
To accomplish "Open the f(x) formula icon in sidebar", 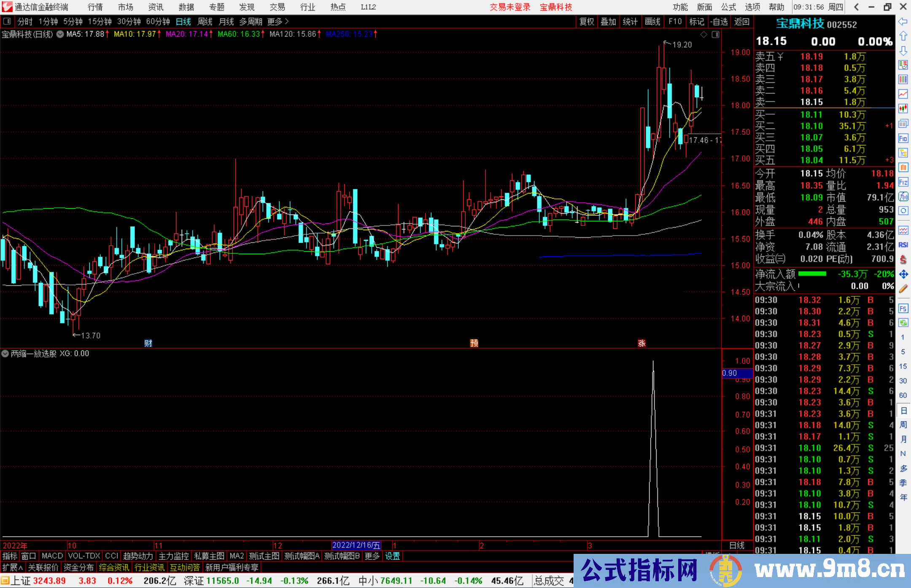I will click(903, 196).
